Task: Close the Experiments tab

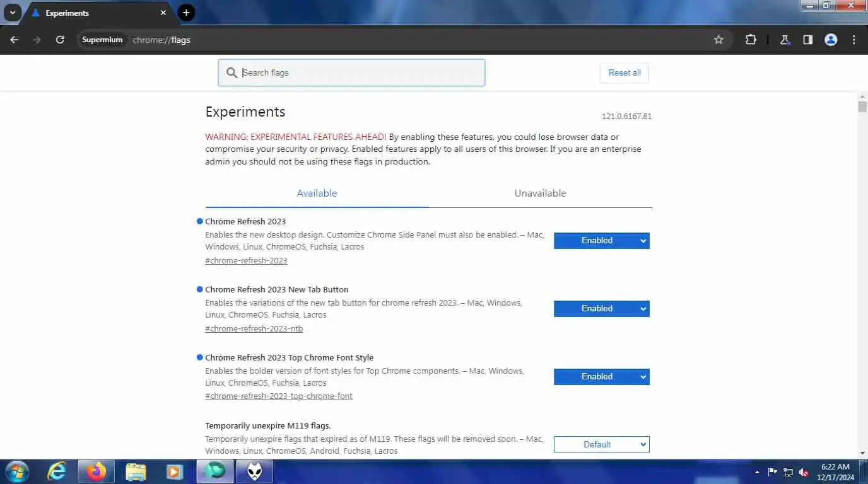Action: pyautogui.click(x=163, y=13)
